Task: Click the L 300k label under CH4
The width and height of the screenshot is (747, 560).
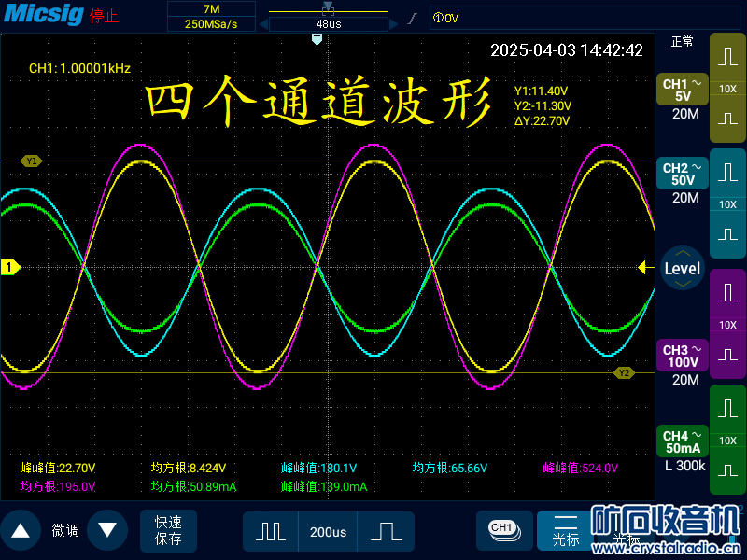Action: [x=684, y=465]
